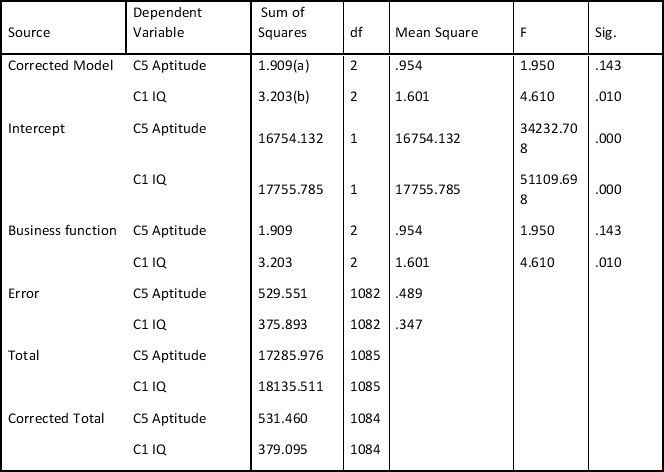This screenshot has width=664, height=472.
Task: Click the Total value '18135.511'
Action: coord(291,386)
